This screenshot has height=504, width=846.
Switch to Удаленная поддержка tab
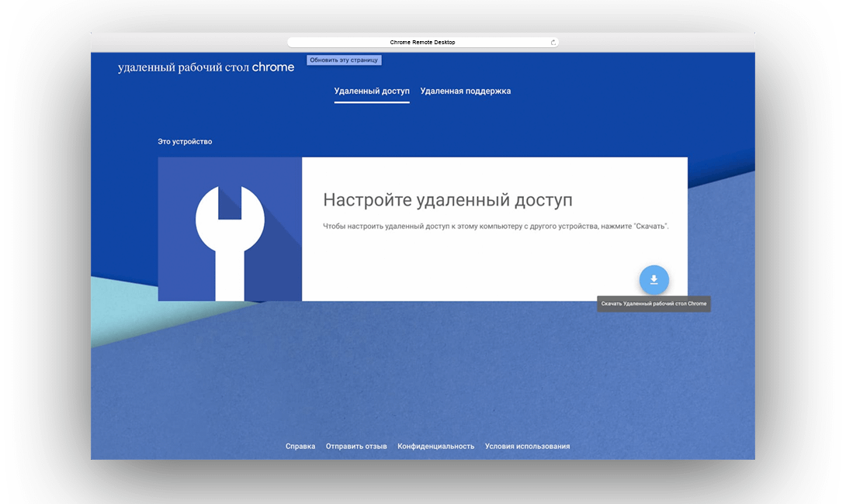point(466,91)
